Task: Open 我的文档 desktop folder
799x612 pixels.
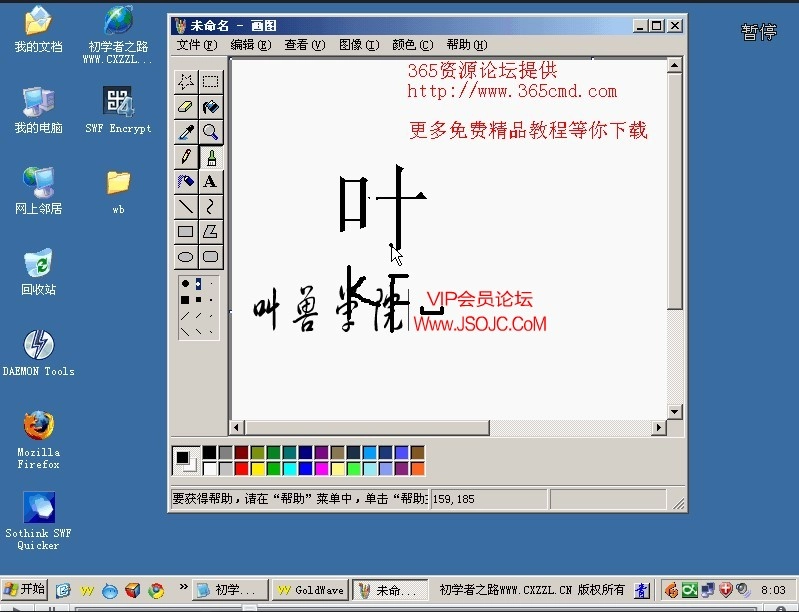Action: (x=38, y=29)
